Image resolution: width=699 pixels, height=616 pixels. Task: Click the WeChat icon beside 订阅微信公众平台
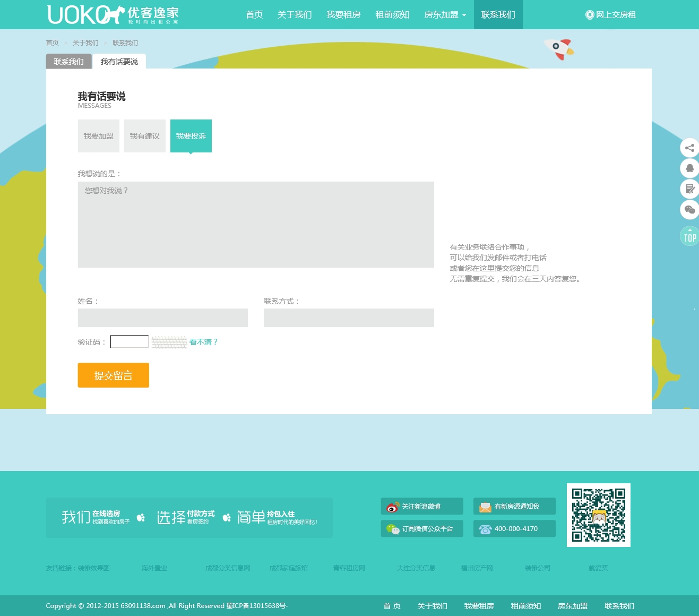click(393, 529)
